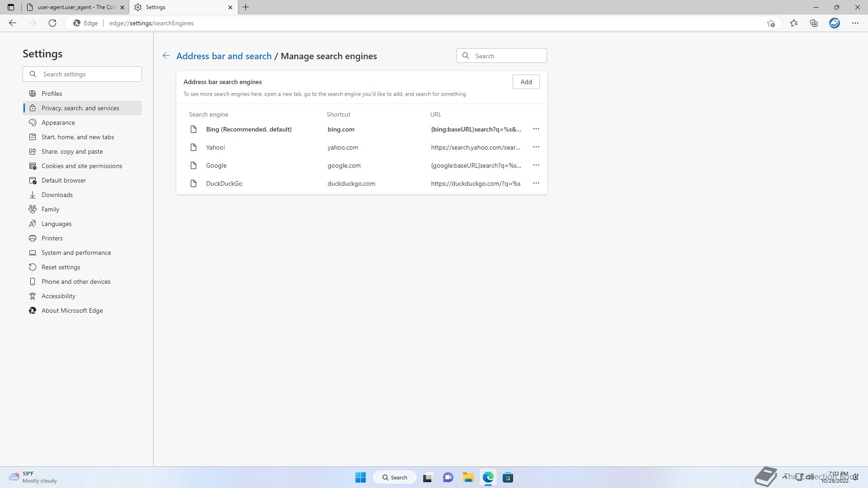Add this page to favorites star icon

(771, 23)
